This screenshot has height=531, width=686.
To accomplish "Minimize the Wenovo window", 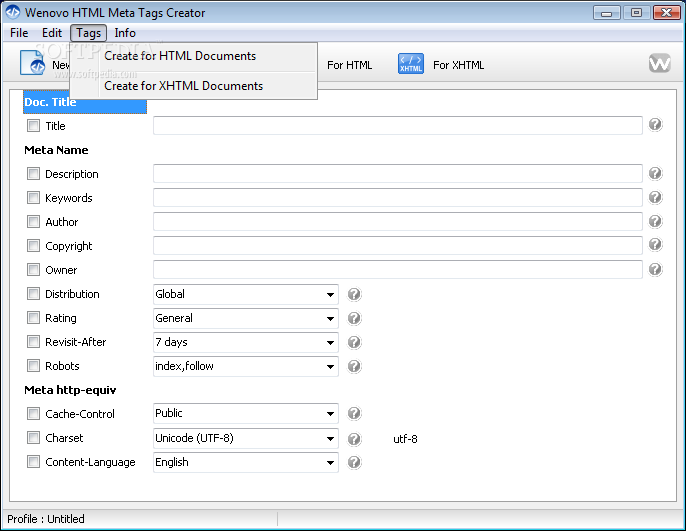I will (607, 13).
